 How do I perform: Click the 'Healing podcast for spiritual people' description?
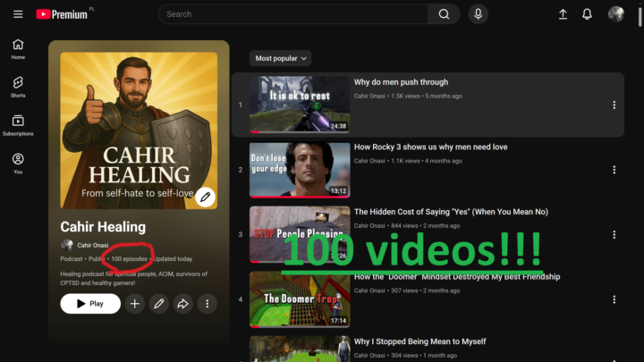pos(134,278)
